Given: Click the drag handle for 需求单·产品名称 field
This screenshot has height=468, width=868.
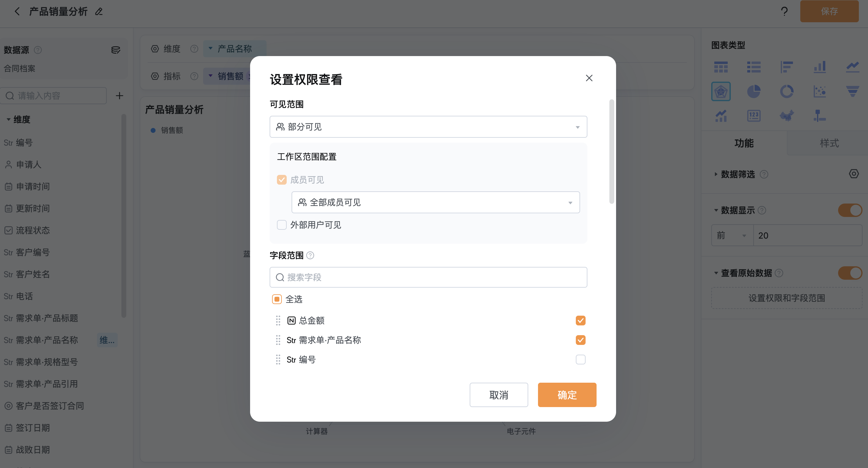Looking at the screenshot, I should coord(278,340).
